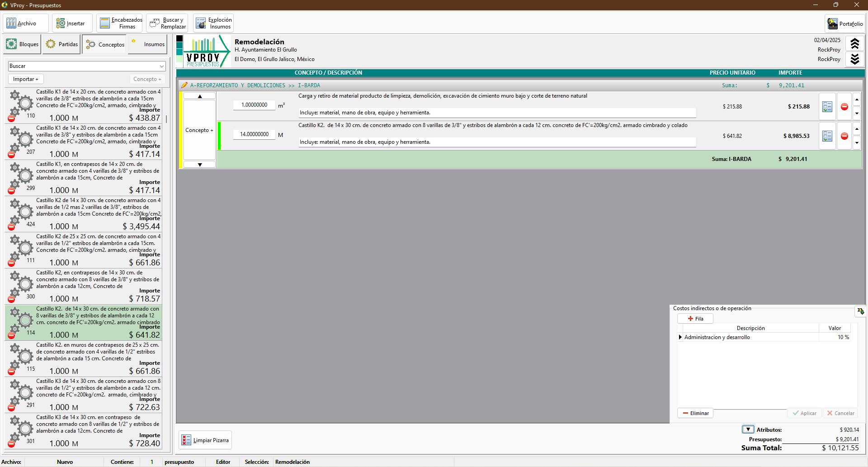Switch to the Partidas tab
The height and width of the screenshot is (467, 868).
pos(62,44)
